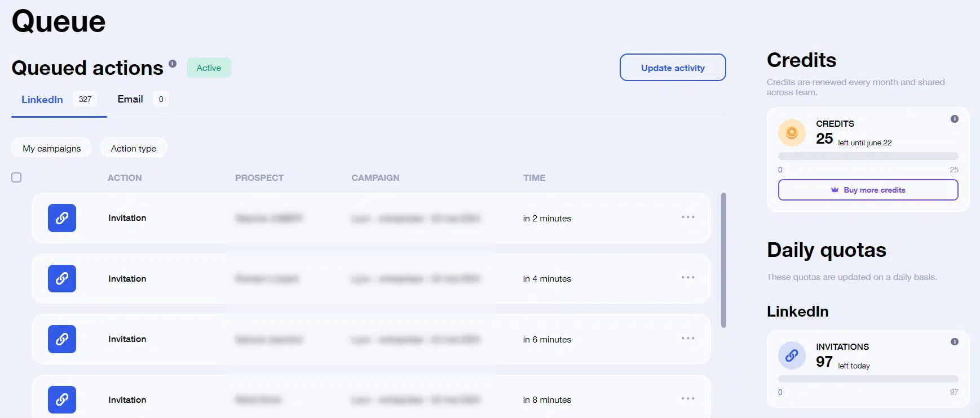
Task: Click the Invitations quota link icon
Action: 792,355
